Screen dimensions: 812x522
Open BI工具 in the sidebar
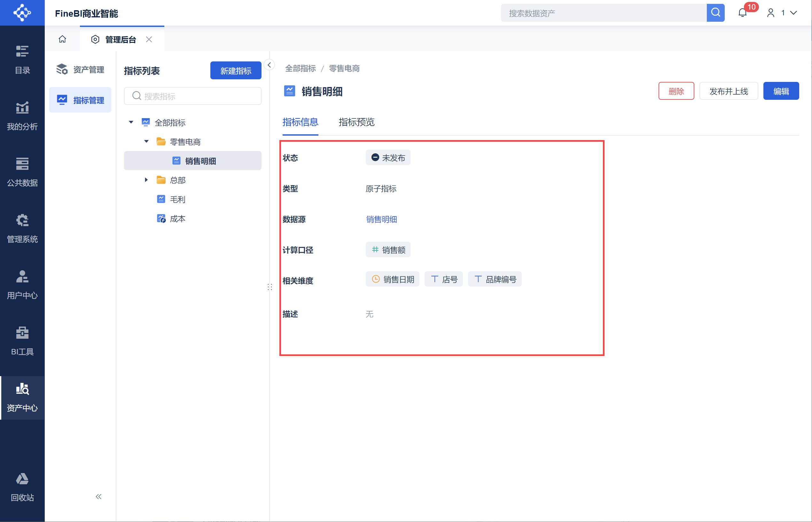click(x=22, y=341)
